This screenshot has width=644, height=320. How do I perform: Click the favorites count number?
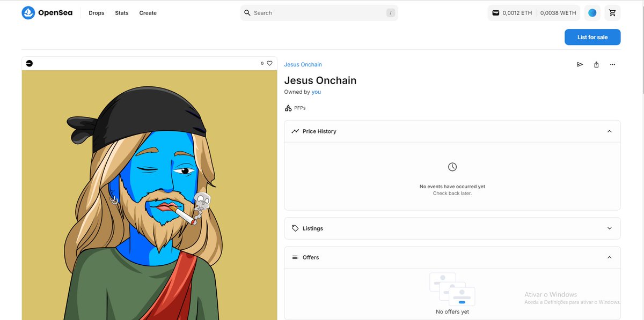pyautogui.click(x=262, y=63)
